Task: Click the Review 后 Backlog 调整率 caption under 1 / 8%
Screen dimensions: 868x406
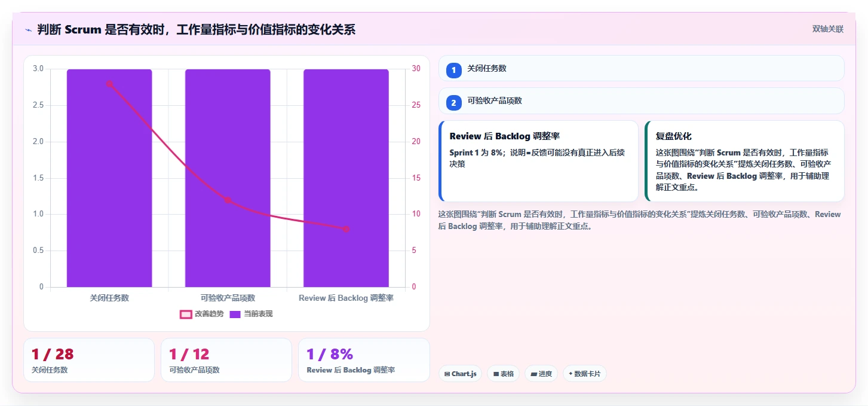Action: pyautogui.click(x=351, y=370)
